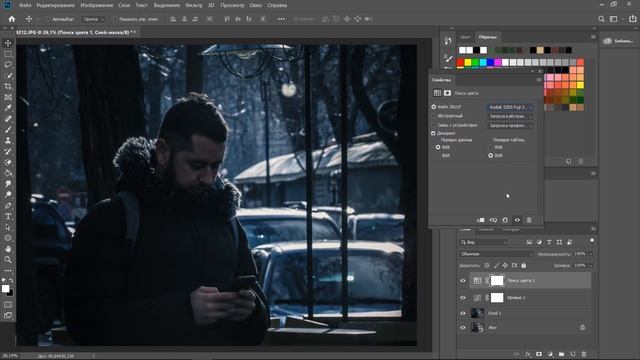Select the Type tool
The height and width of the screenshot is (360, 640).
[8, 216]
